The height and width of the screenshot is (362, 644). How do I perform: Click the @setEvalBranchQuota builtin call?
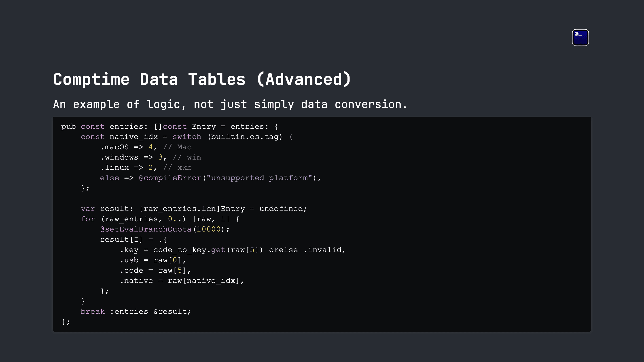(x=146, y=229)
